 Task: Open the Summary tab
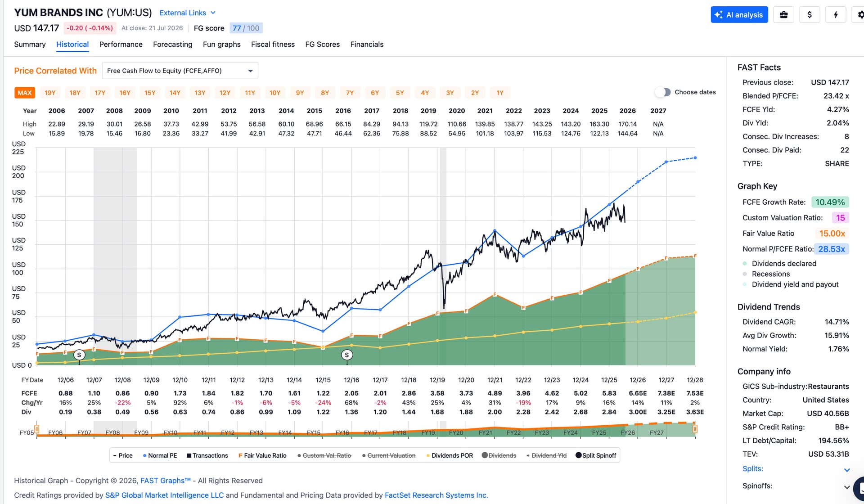tap(30, 45)
